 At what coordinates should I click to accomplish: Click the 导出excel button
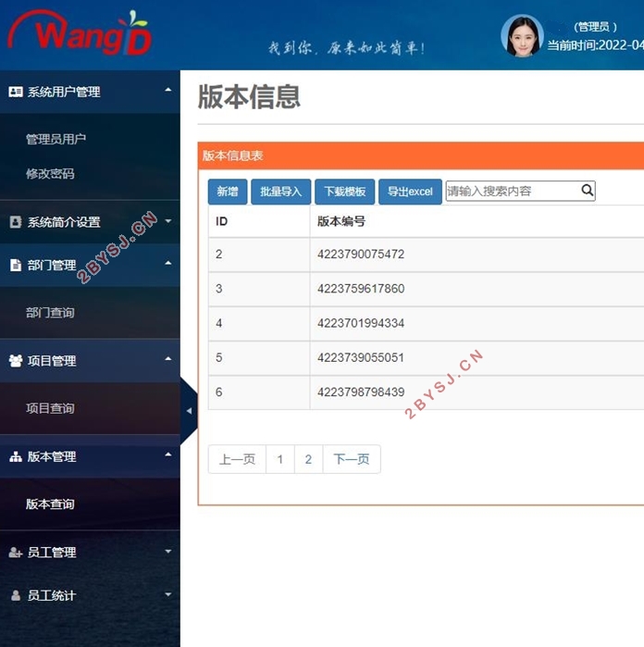(x=410, y=192)
